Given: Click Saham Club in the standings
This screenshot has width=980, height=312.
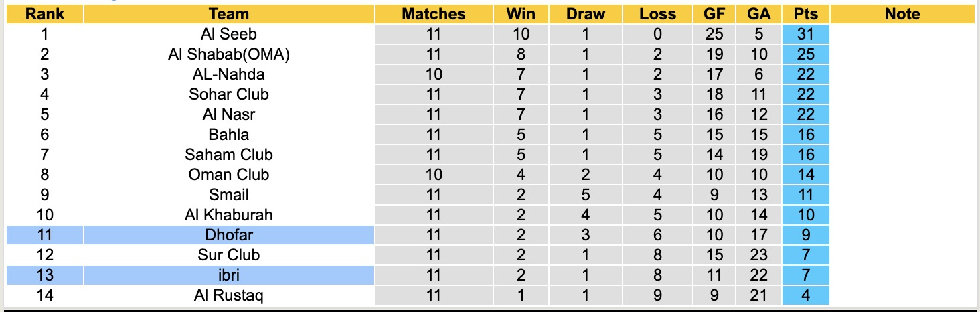Looking at the screenshot, I should [228, 155].
